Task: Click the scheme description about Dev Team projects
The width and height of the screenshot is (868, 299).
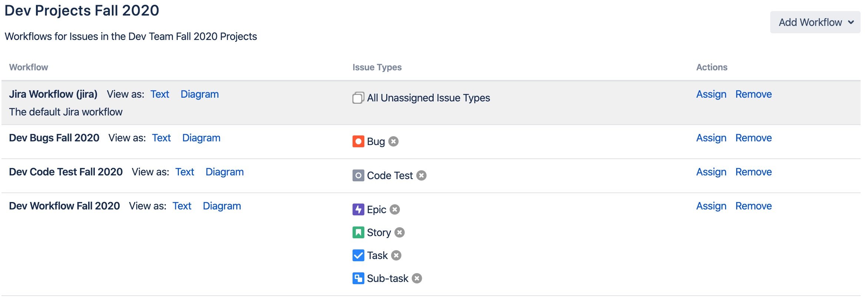Action: 131,37
